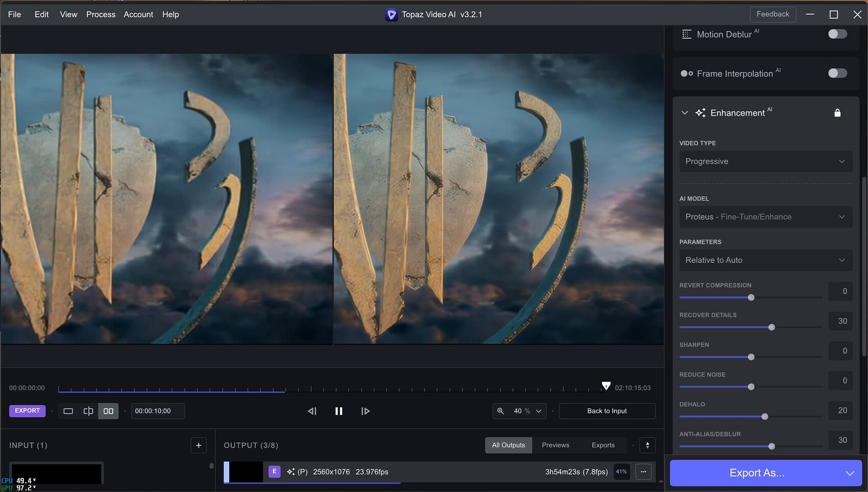Switch to the Previews output tab
The height and width of the screenshot is (492, 868).
tap(555, 445)
